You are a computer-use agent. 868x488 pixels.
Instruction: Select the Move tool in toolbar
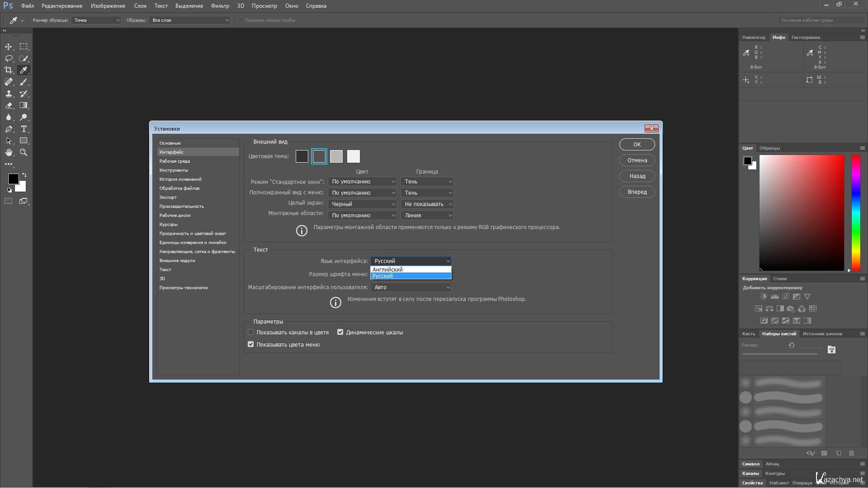click(8, 46)
